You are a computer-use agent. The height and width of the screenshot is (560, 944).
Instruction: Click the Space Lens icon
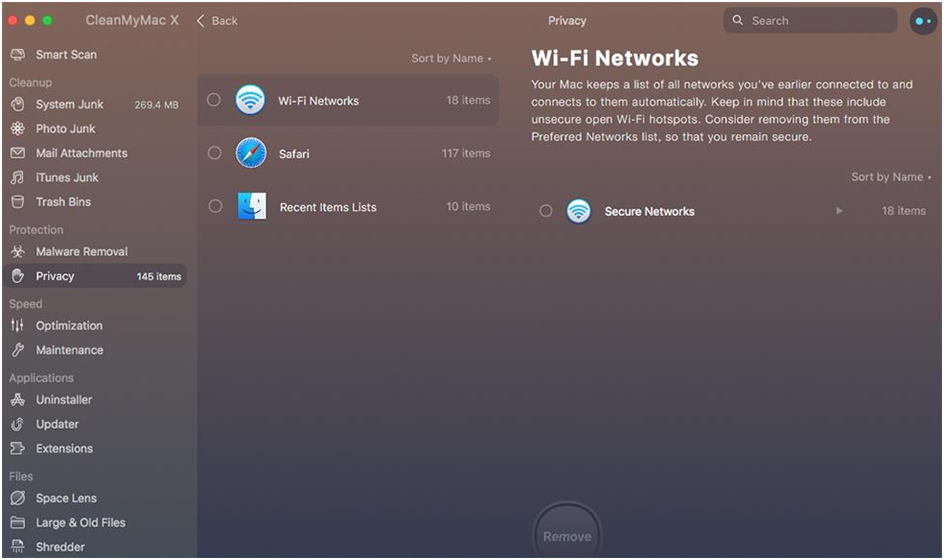coord(17,498)
